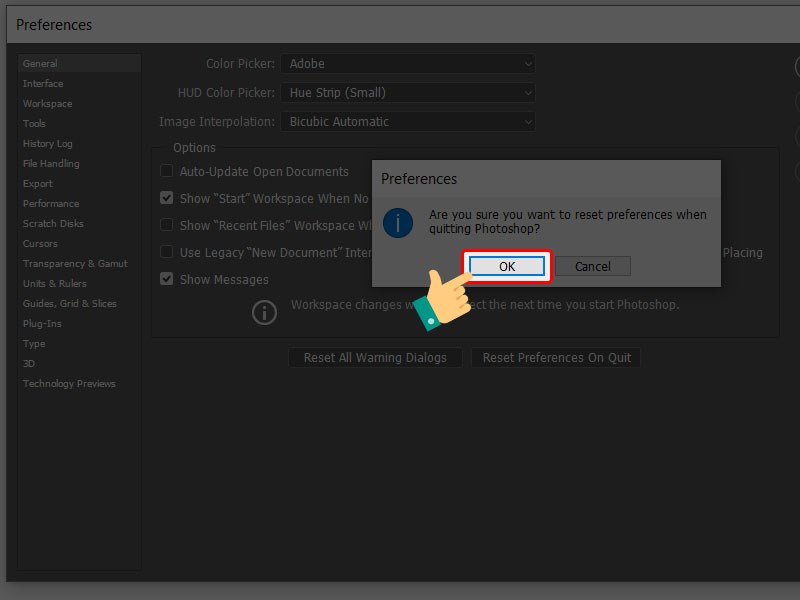Click the blue info icon in dialog
This screenshot has height=600, width=800.
pyautogui.click(x=398, y=222)
